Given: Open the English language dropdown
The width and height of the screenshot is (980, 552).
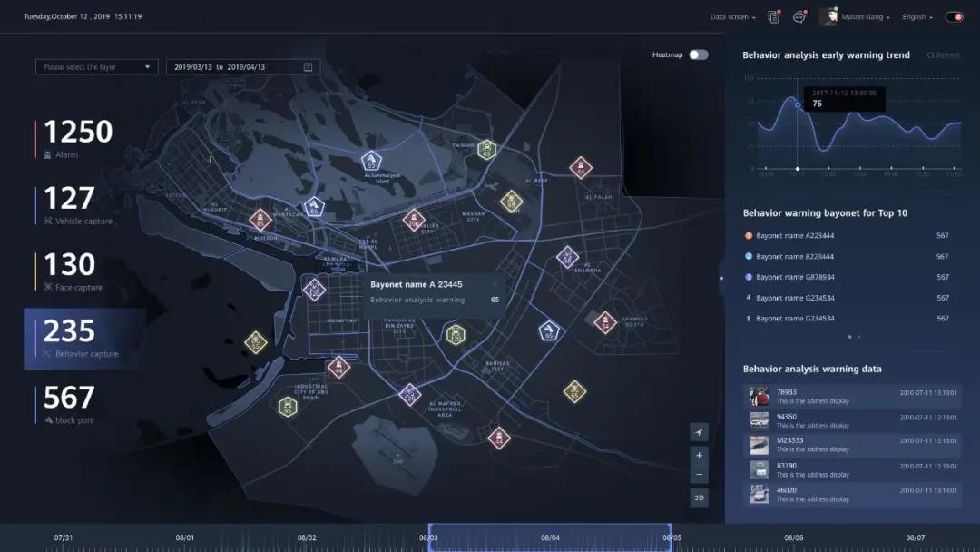Looking at the screenshot, I should [x=916, y=17].
